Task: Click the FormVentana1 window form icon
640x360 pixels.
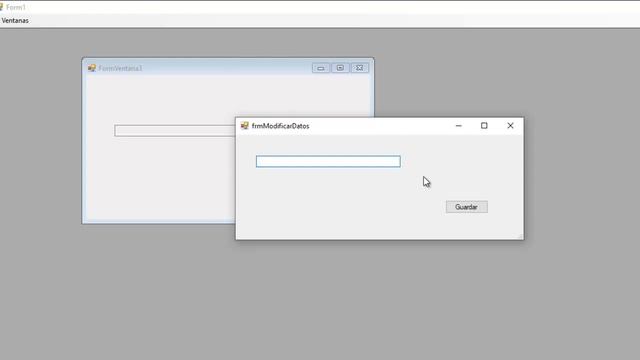Action: click(92, 68)
